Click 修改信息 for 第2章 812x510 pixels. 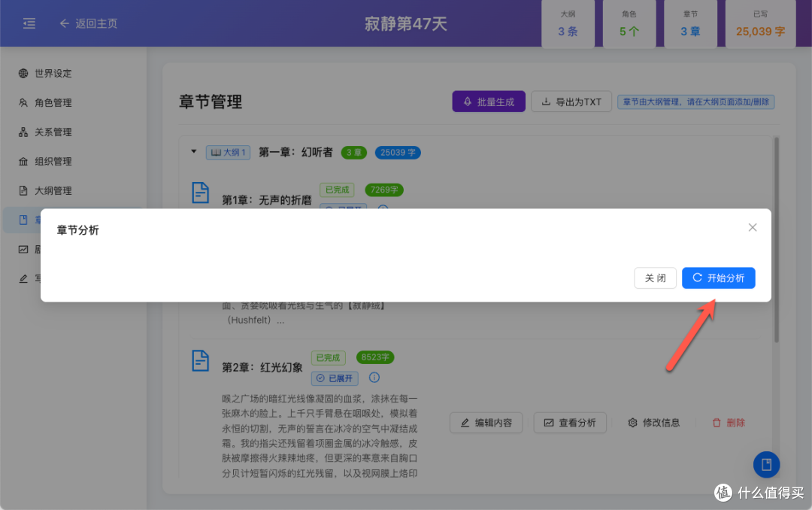click(653, 423)
